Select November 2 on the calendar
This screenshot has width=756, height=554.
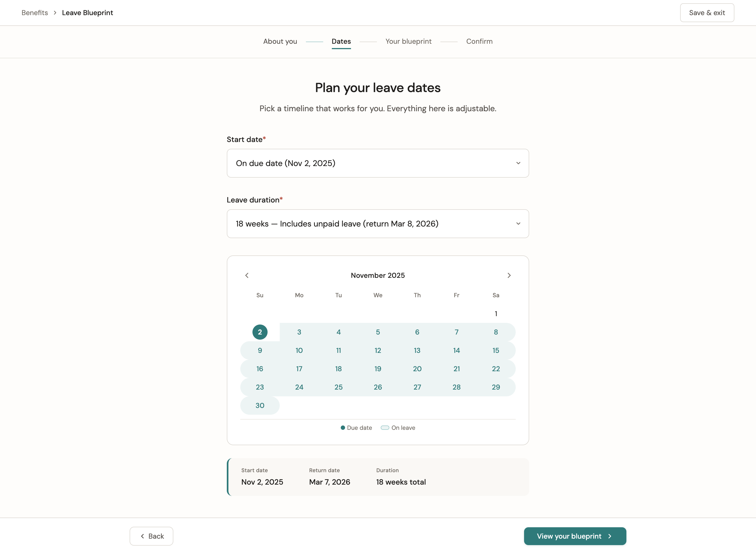(x=260, y=332)
